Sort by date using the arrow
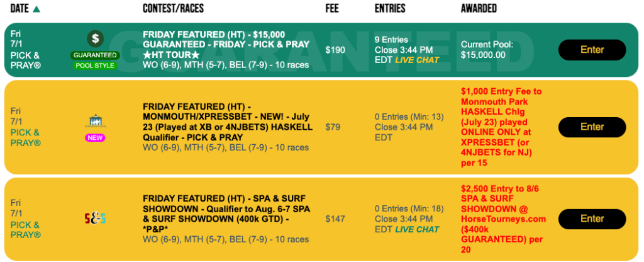Viewport: 644px width, 262px height. pyautogui.click(x=36, y=9)
